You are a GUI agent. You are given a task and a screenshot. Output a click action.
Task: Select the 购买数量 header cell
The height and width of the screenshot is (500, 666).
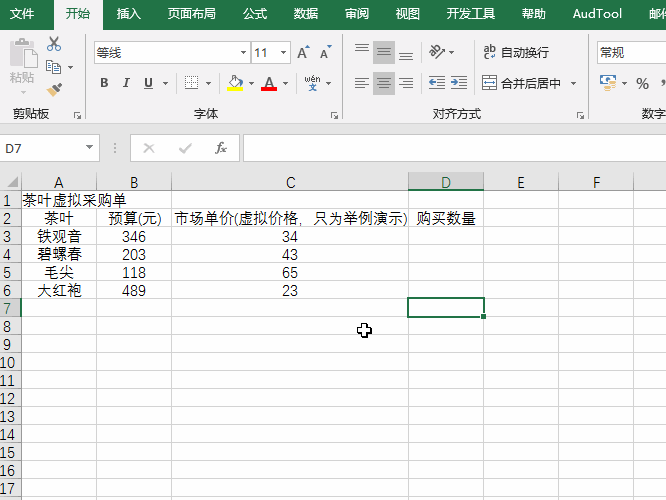[x=446, y=218]
